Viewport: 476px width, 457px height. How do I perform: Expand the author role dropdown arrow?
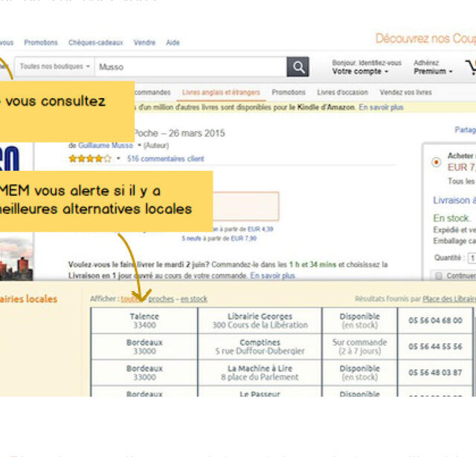click(139, 146)
